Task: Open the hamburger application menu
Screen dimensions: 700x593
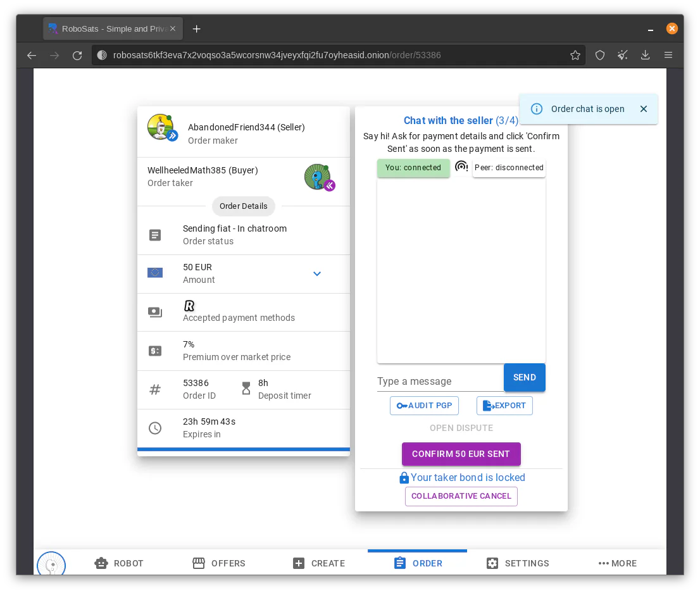Action: tap(668, 55)
